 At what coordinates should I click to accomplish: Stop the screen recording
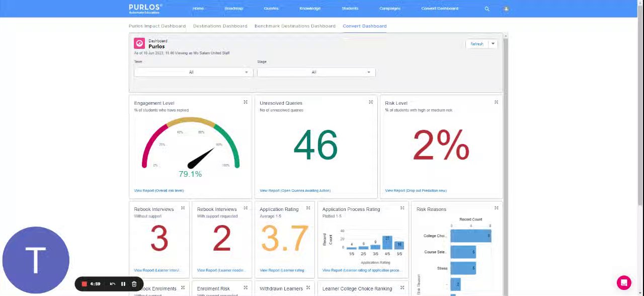click(84, 284)
